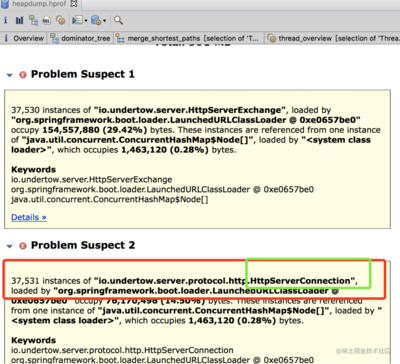The height and width of the screenshot is (364, 400).
Task: Open the Query Browser dropdown arrow
Action: 104,21
